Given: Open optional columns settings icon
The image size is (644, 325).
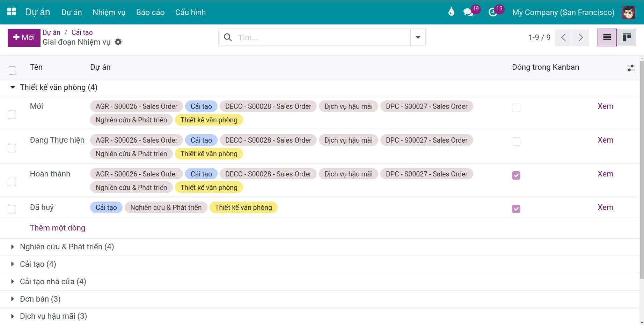Looking at the screenshot, I should pos(630,68).
